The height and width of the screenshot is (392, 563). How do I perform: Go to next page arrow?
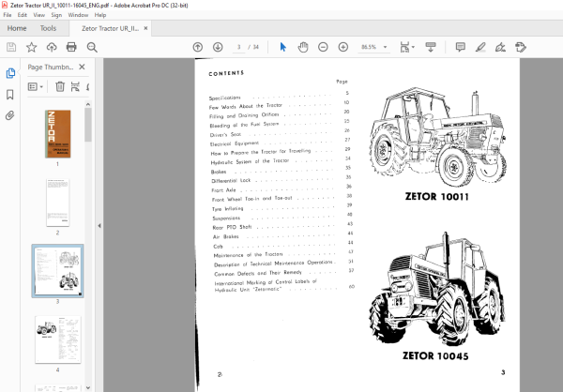(218, 47)
